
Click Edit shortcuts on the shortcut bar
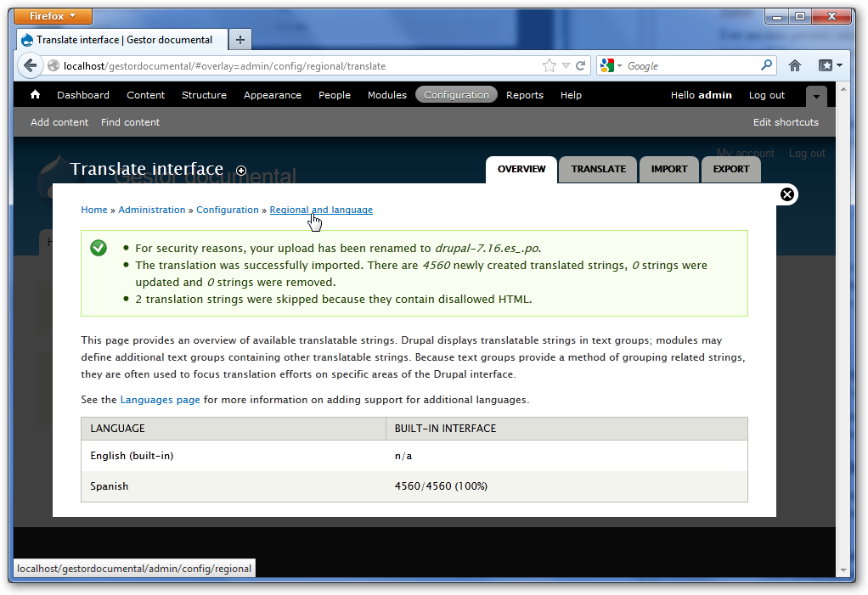[786, 122]
